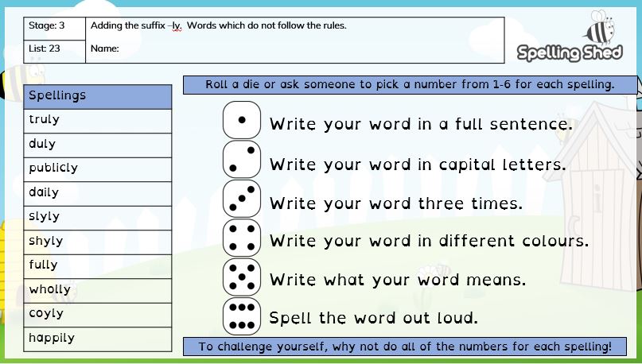This screenshot has height=364, width=642.
Task: Click 'Write your word in different colours'
Action: tap(429, 241)
